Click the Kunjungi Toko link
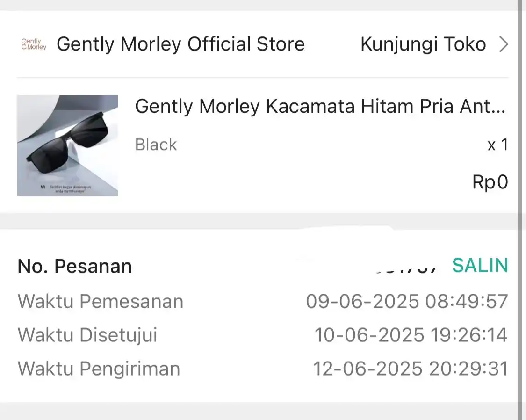Viewport: 526px width, 420px height. [423, 44]
